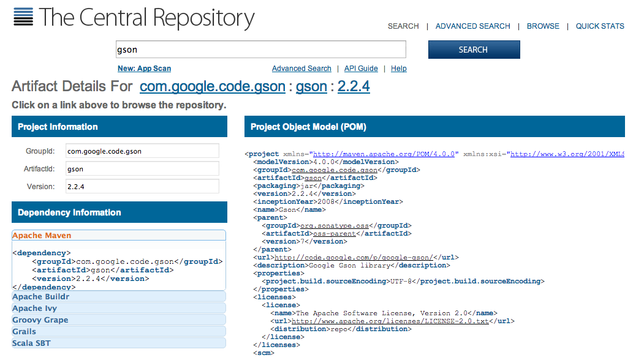Click the Maven snippet groupId line
Screen dimensions: 644x363
[127, 261]
